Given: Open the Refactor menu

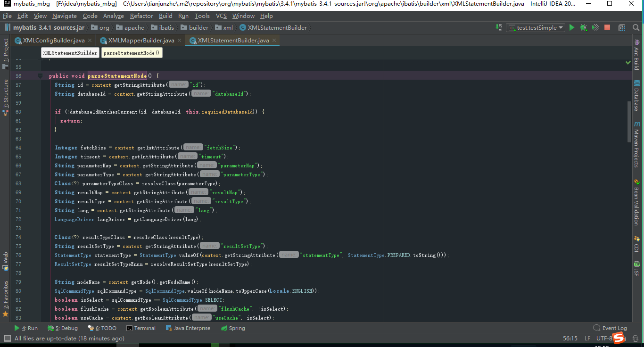Looking at the screenshot, I should [141, 16].
